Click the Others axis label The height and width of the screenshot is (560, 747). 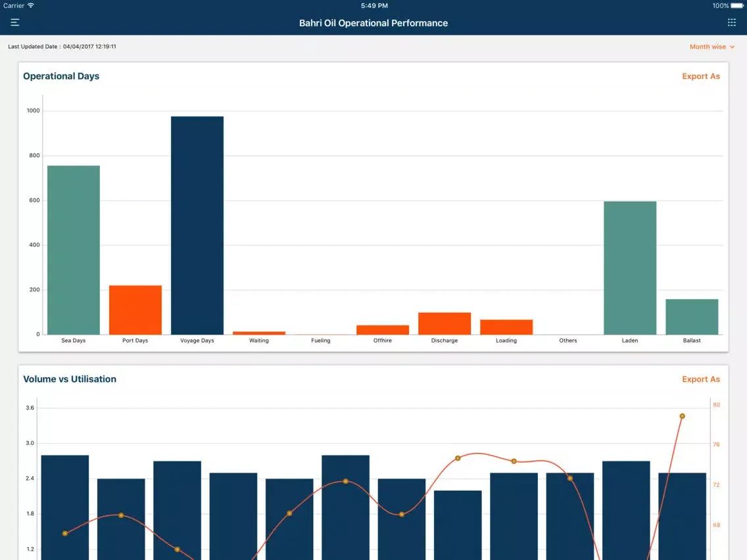click(568, 340)
